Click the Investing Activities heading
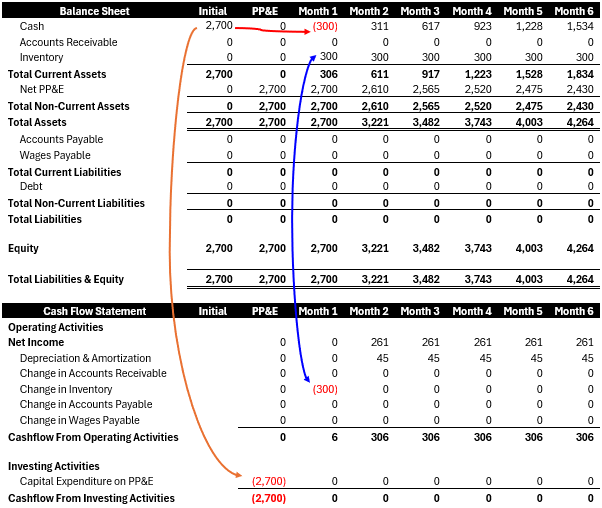This screenshot has width=602, height=508. tap(54, 466)
